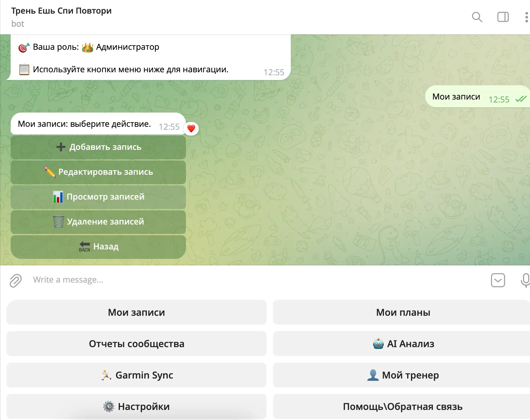Click the 'Ваша роль: Администратор' text
This screenshot has height=420, width=530.
tap(89, 47)
